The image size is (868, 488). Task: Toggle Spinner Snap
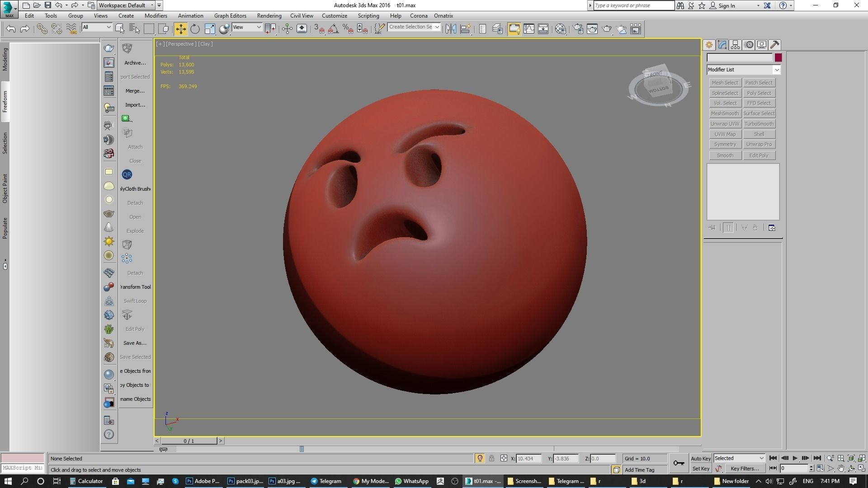[362, 29]
